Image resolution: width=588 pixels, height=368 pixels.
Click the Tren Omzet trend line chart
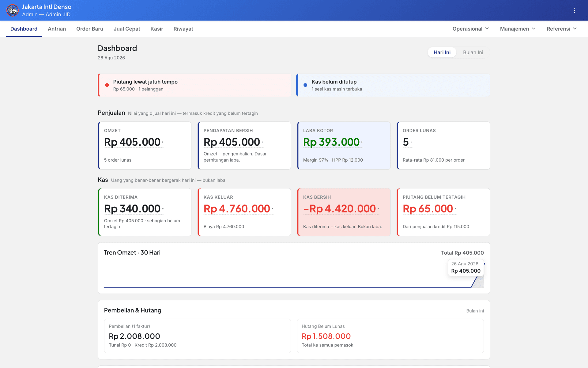294,276
